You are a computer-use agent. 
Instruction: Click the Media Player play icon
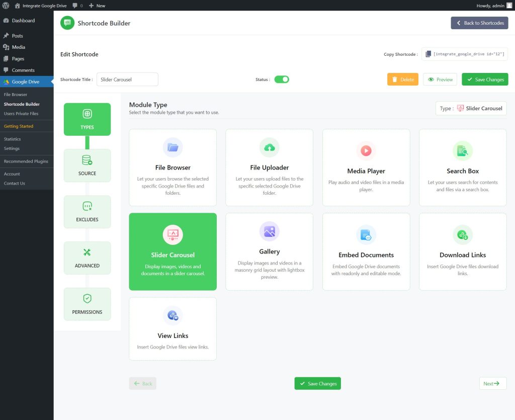click(366, 151)
